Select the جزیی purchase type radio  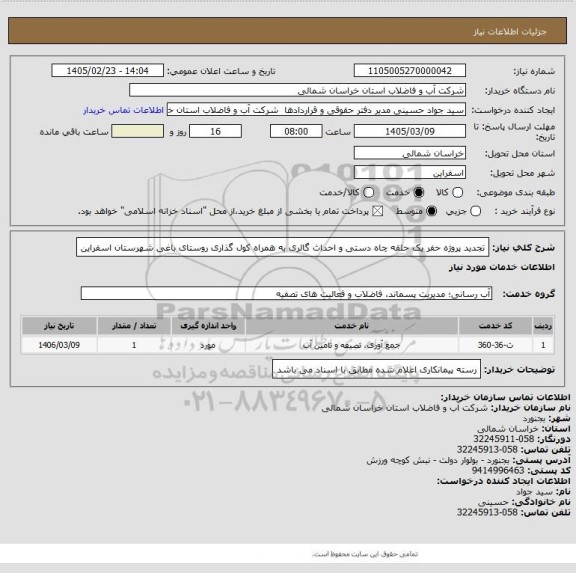point(475,211)
